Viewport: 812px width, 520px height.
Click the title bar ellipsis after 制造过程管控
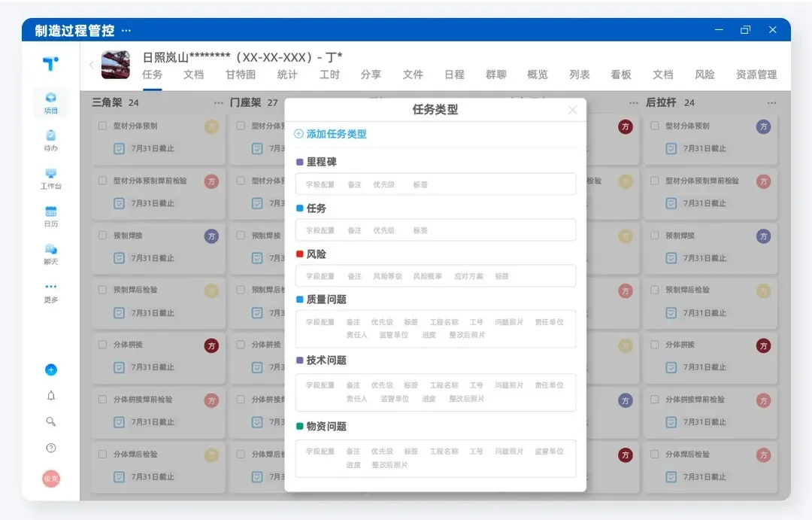point(126,31)
